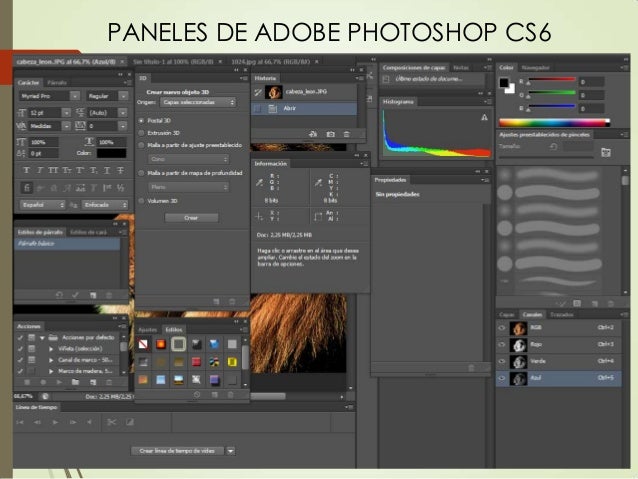Click the red R slider in Color panel
This screenshot has height=479, width=638.
coord(552,81)
